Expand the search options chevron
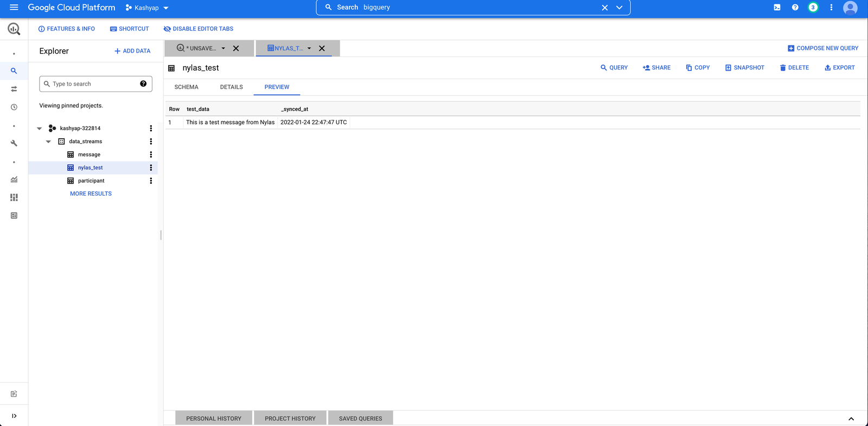This screenshot has width=868, height=426. point(619,8)
